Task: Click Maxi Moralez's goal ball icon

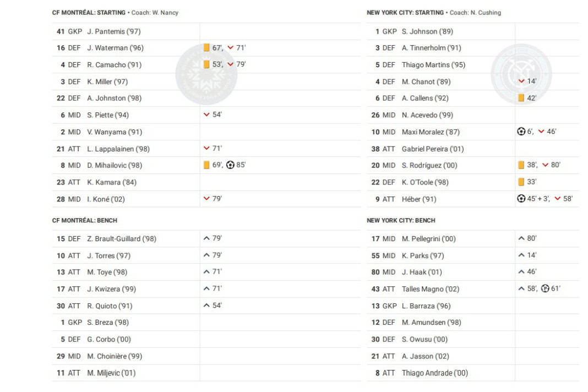Action: [521, 132]
